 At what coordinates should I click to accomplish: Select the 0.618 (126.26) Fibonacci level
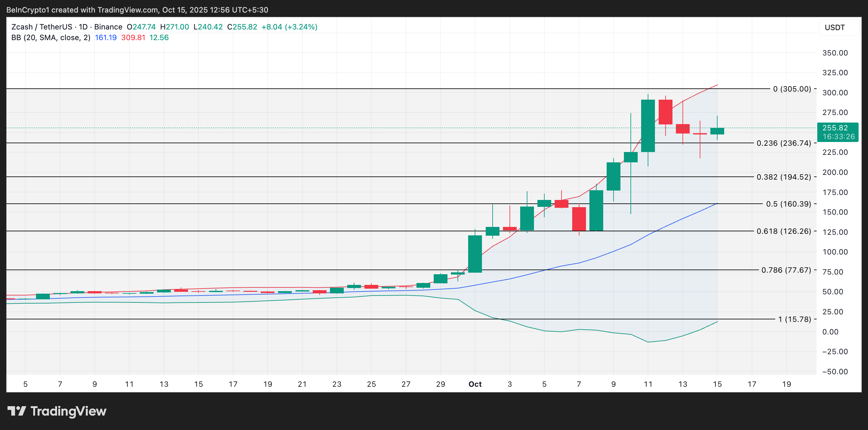(784, 232)
